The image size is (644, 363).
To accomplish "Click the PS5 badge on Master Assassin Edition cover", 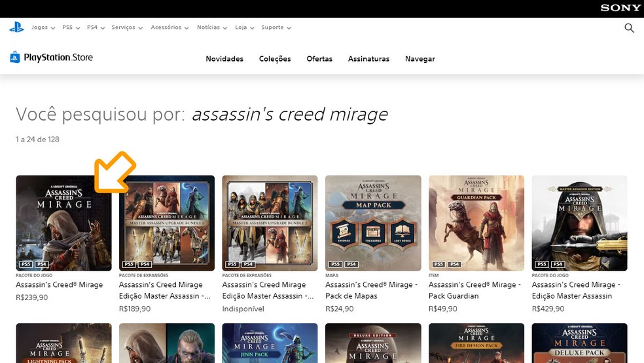I will (x=542, y=264).
